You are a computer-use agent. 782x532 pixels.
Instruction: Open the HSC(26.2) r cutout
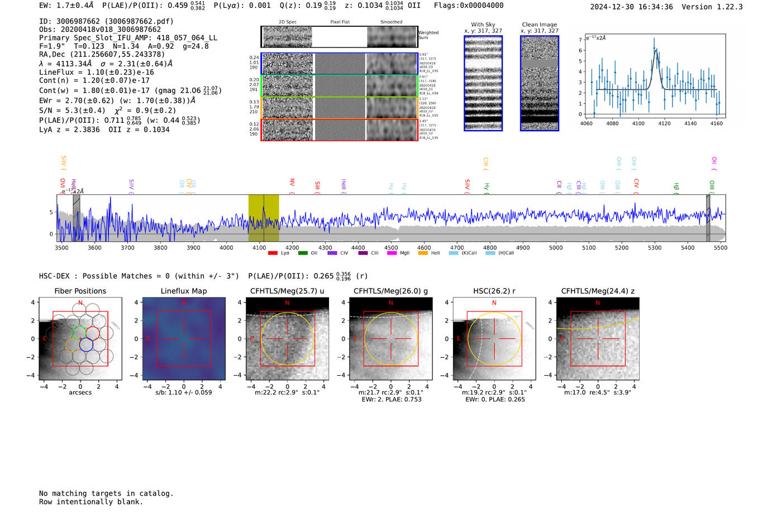pos(494,339)
